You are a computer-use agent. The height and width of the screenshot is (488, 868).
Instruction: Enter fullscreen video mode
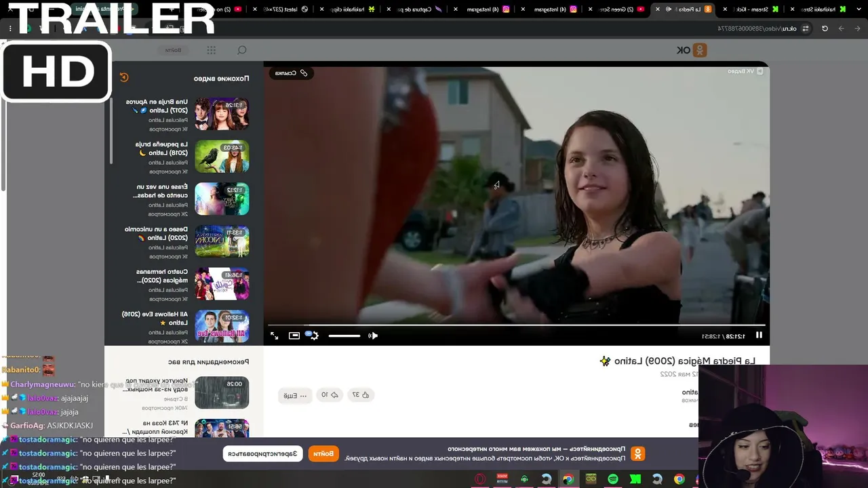point(275,335)
